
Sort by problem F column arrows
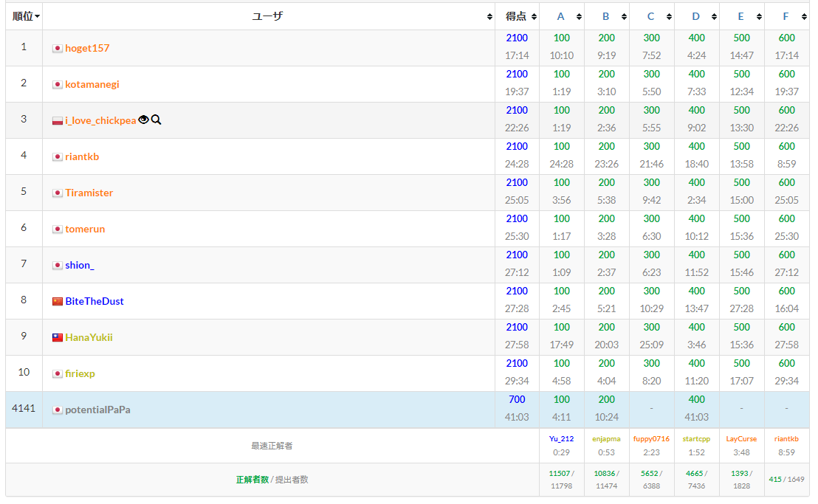[804, 17]
